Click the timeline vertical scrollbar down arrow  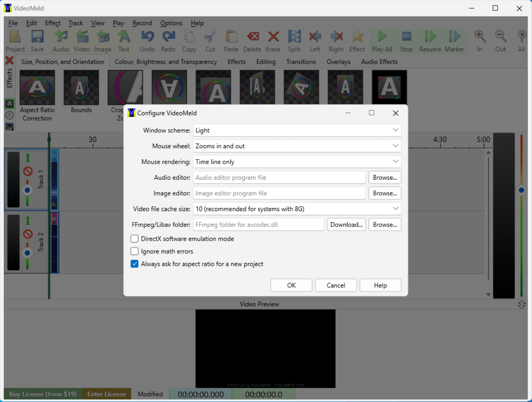click(x=488, y=295)
